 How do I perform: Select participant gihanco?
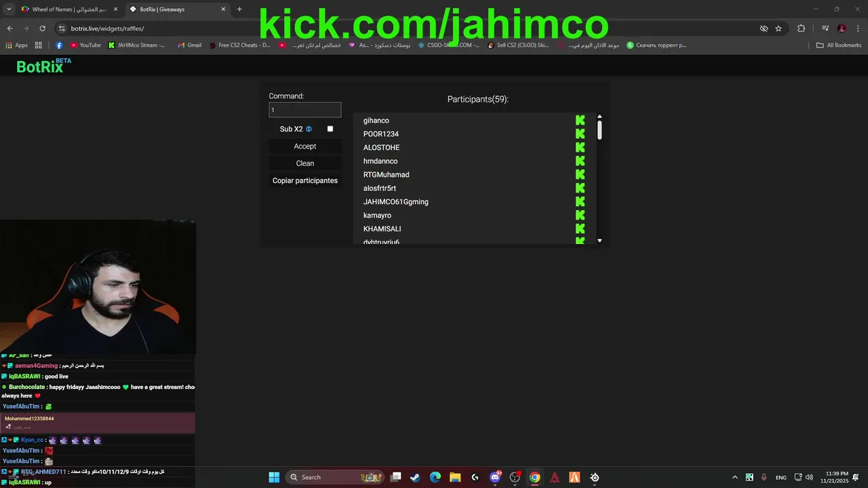(x=376, y=121)
